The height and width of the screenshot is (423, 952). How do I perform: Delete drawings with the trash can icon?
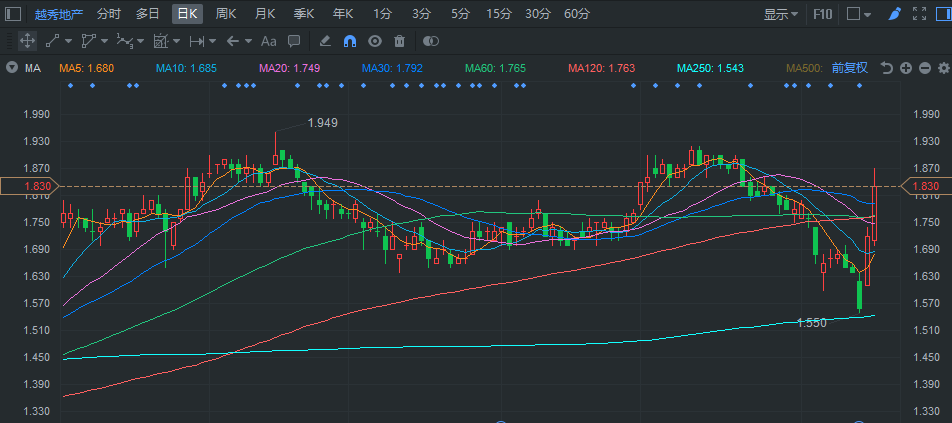(x=400, y=41)
